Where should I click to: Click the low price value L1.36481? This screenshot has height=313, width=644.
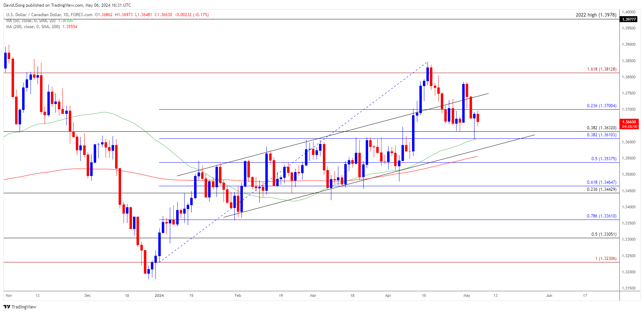(144, 15)
